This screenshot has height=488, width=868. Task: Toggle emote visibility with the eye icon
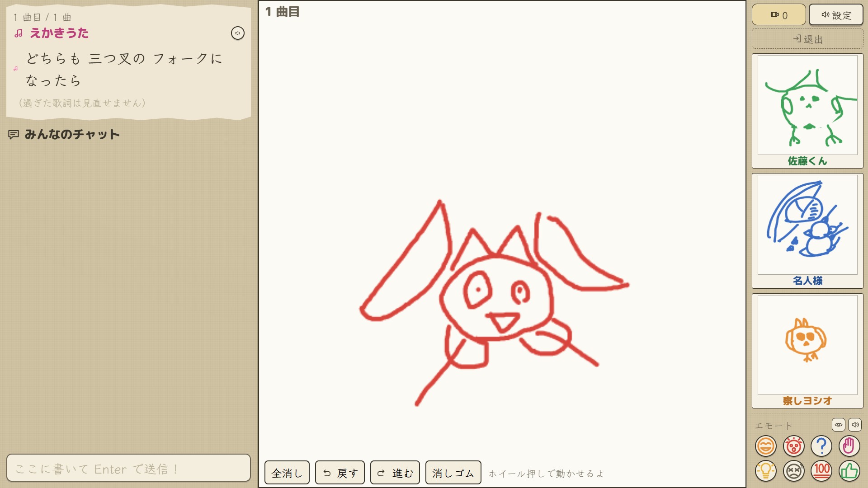pos(838,425)
